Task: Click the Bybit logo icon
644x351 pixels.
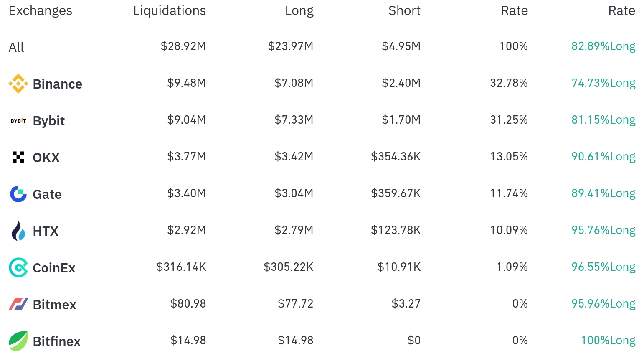Action: [18, 121]
